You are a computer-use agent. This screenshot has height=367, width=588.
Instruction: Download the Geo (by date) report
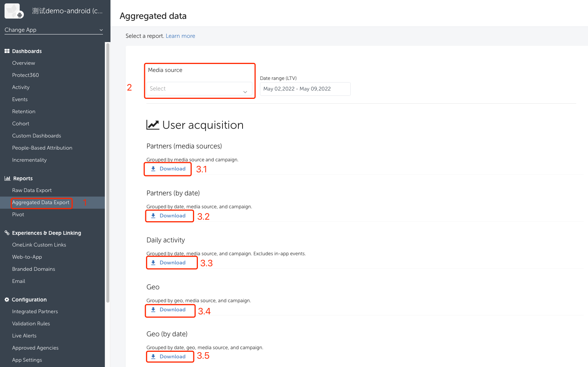tap(169, 357)
